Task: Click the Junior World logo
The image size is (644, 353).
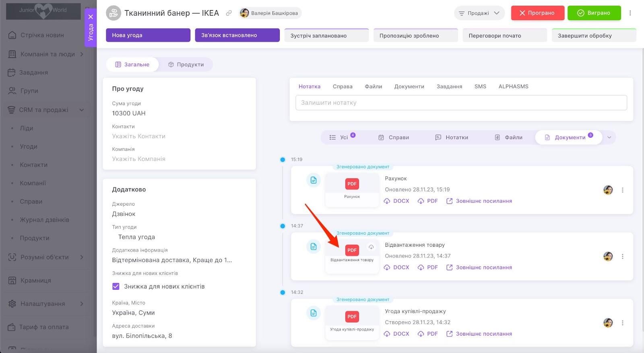Action: [43, 11]
